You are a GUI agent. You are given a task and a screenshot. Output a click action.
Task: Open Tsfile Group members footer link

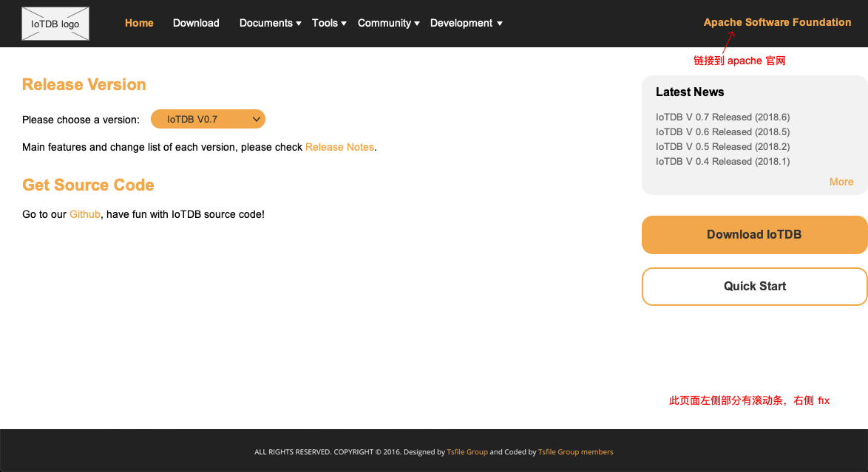pos(576,452)
